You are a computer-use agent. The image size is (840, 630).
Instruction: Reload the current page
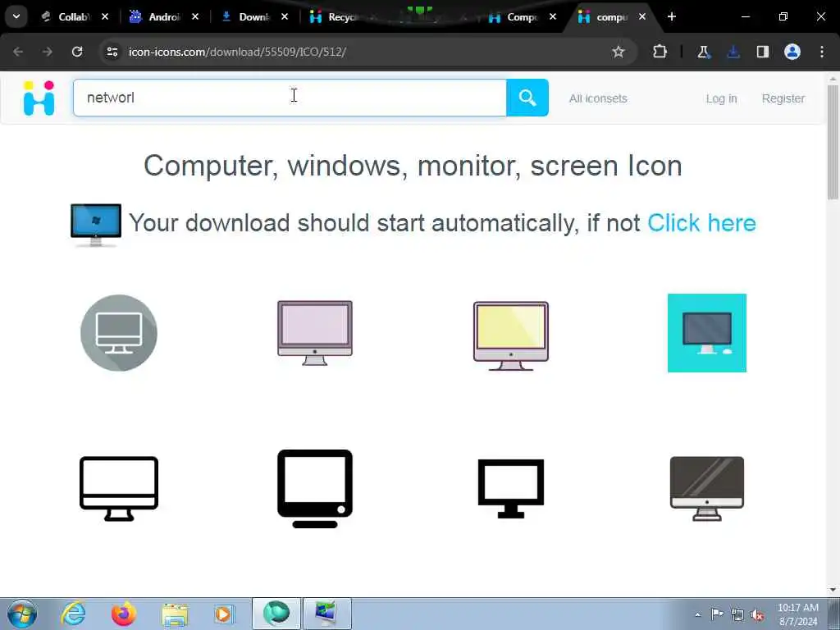(77, 52)
